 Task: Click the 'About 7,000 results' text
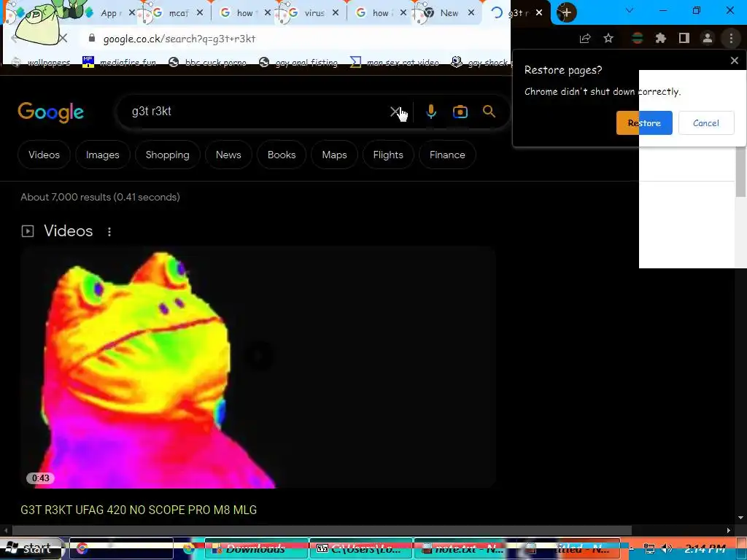coord(100,197)
